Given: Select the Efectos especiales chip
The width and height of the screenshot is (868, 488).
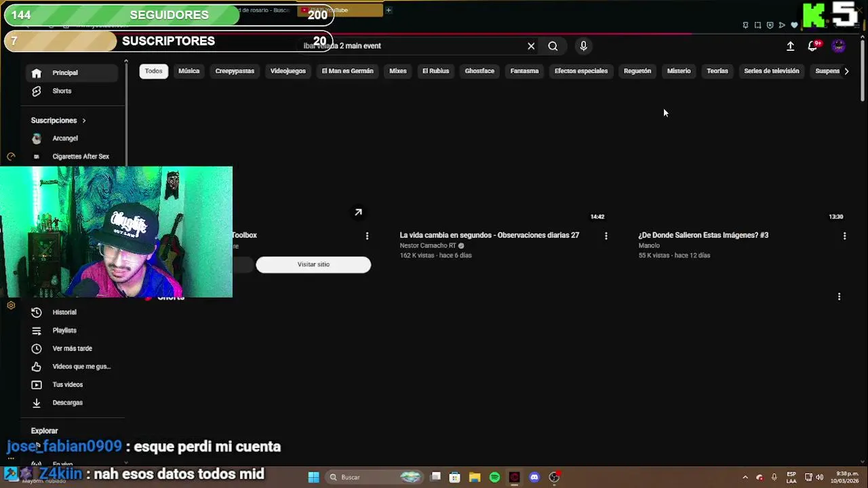Looking at the screenshot, I should pos(581,71).
